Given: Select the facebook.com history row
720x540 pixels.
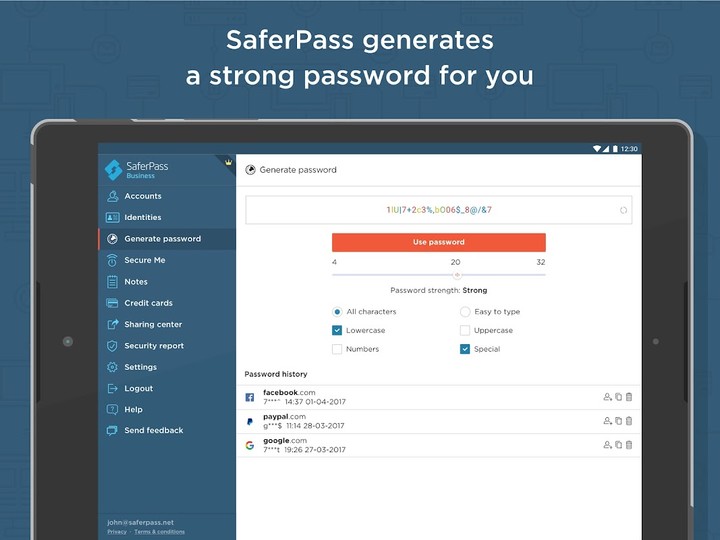Looking at the screenshot, I should tap(439, 397).
